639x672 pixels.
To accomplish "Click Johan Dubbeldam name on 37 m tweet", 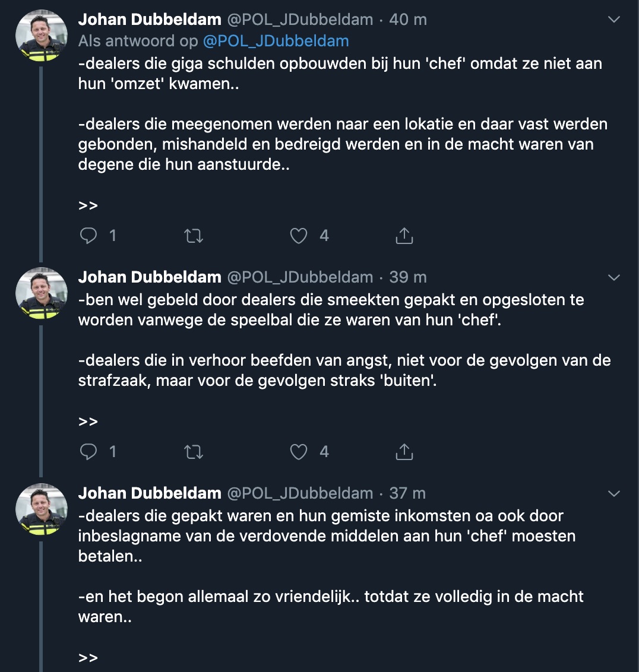I will coord(150,493).
